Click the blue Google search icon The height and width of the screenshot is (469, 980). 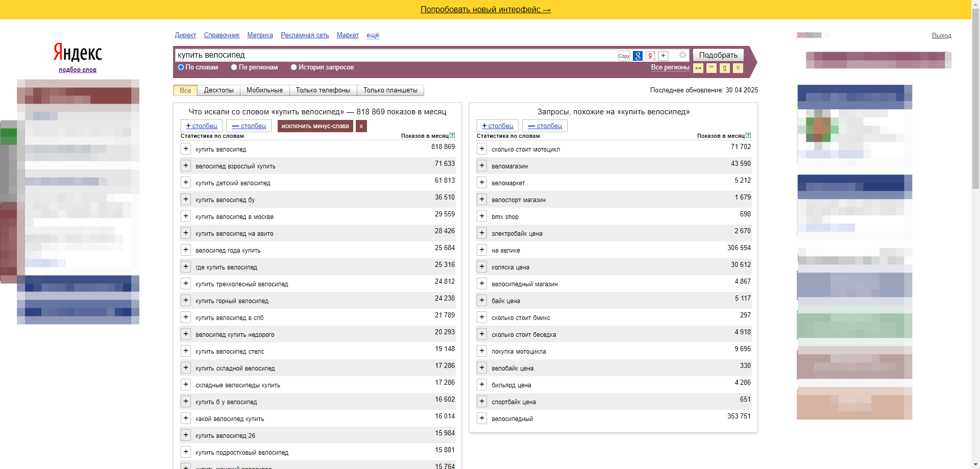pyautogui.click(x=638, y=56)
